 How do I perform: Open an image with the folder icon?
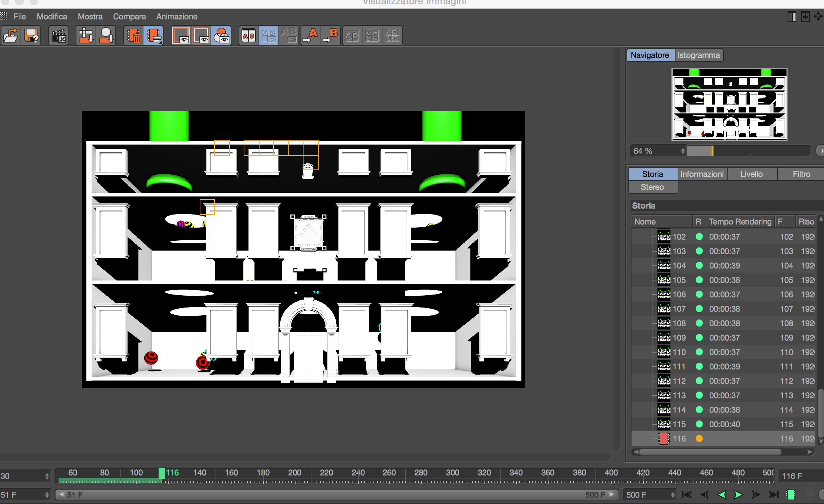11,36
